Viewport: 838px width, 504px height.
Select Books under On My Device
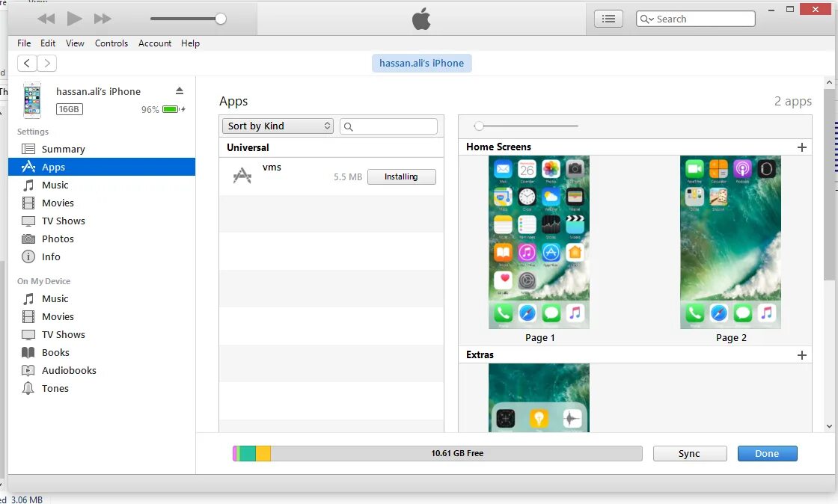click(102, 352)
